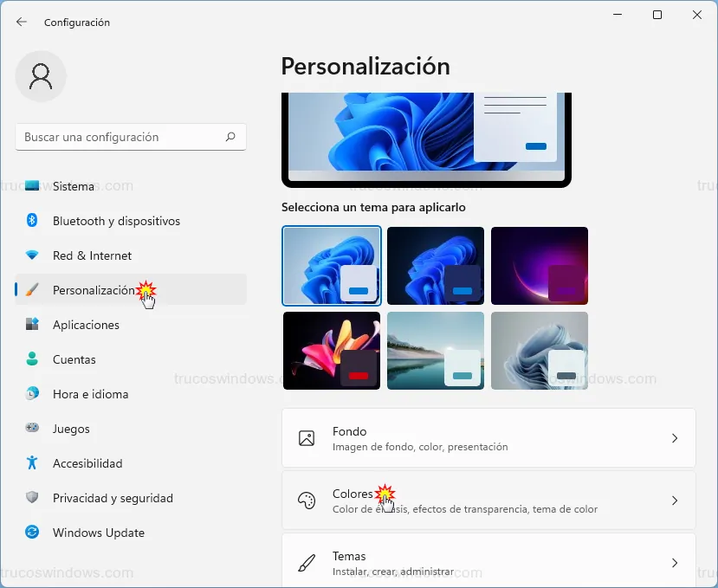Click the Cuentas person icon

pos(32,359)
